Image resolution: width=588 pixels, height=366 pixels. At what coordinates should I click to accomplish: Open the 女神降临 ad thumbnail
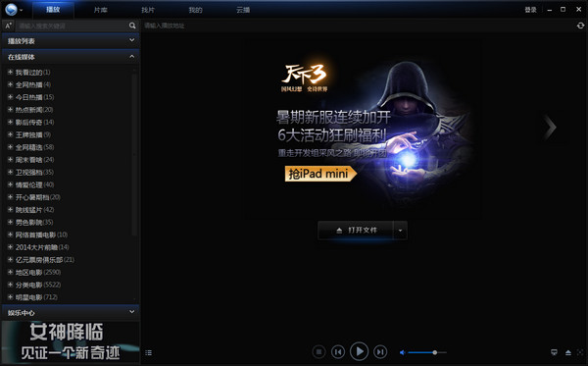pyautogui.click(x=71, y=342)
